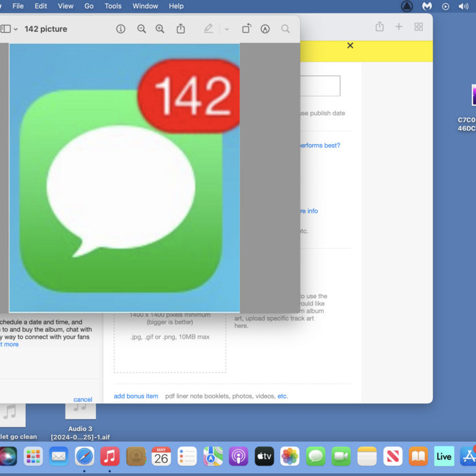Click the Malwarebytes menu bar icon
The width and height of the screenshot is (476, 476).
point(427,6)
